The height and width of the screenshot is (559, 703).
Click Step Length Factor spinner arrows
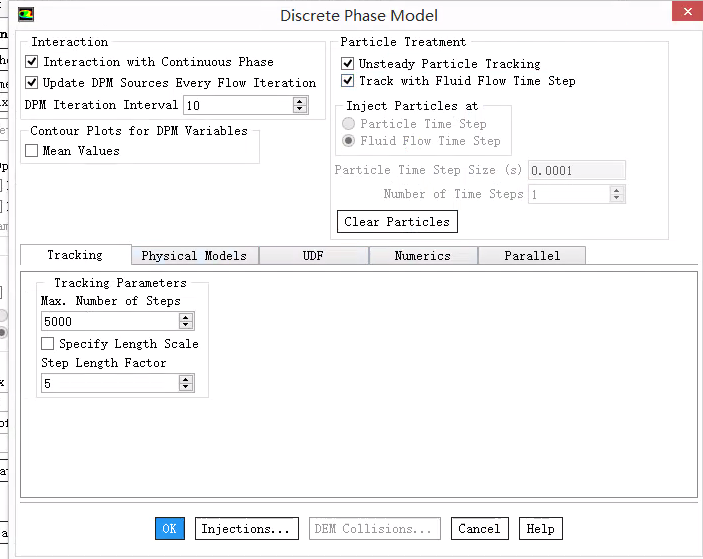click(185, 383)
